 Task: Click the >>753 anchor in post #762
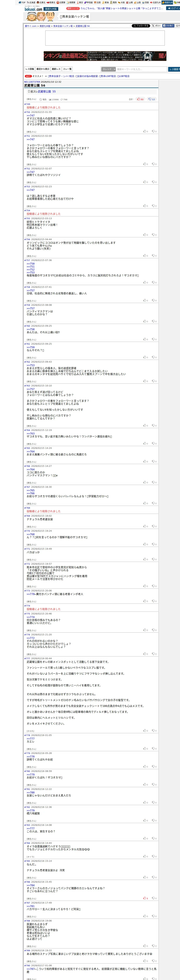pyautogui.click(x=30, y=365)
